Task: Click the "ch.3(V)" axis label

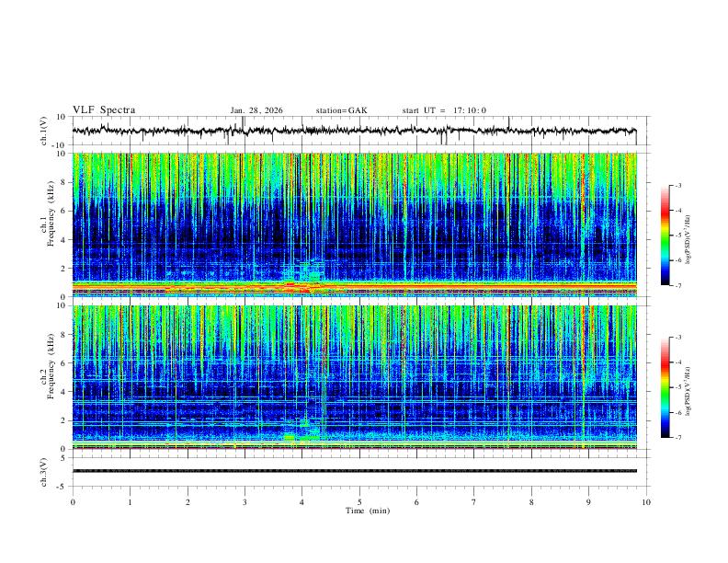Action: [44, 472]
